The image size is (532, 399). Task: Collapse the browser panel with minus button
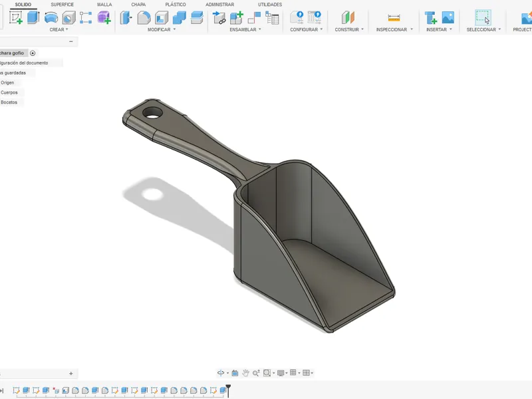pyautogui.click(x=71, y=41)
